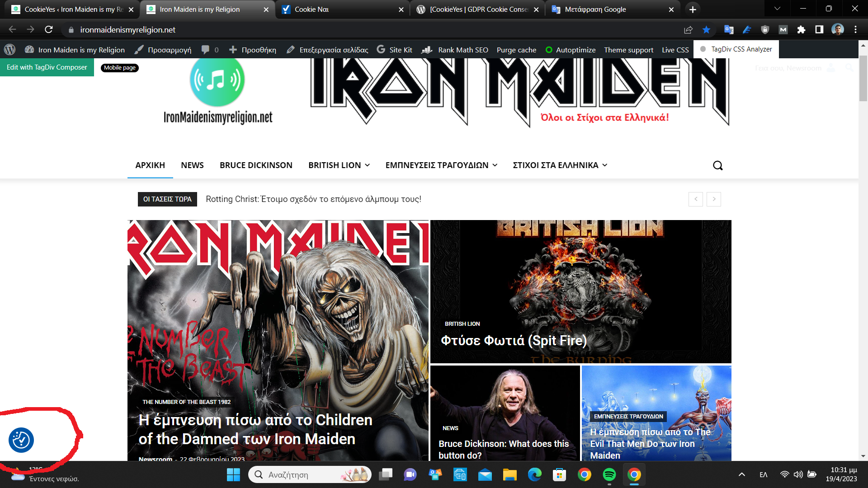
Task: Open Google Translate extension icon
Action: [x=729, y=30]
